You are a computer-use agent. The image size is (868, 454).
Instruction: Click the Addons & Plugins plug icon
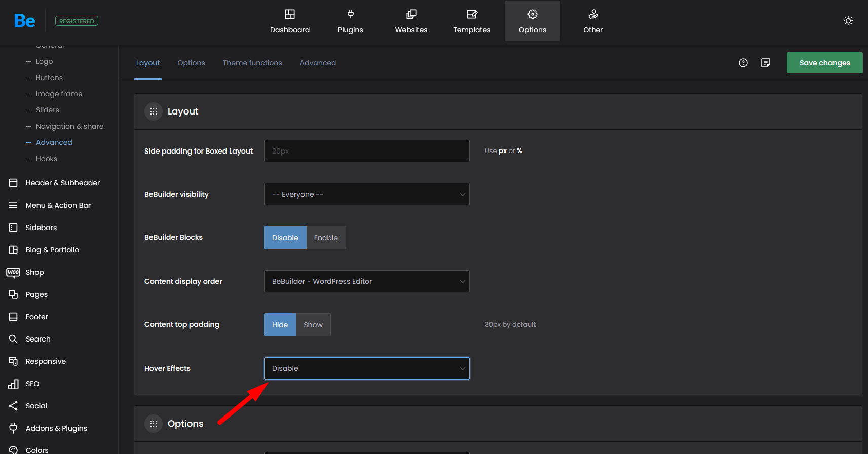tap(13, 428)
